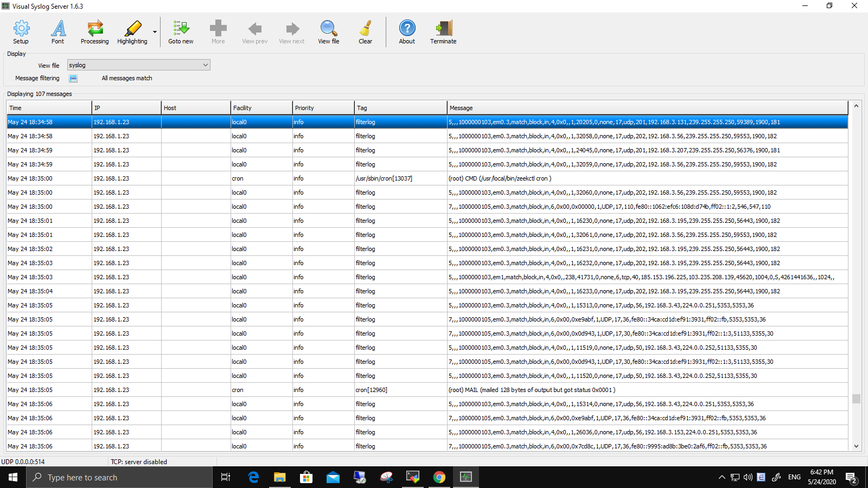Click the View next arrow
Image resolution: width=868 pixels, height=488 pixels.
coord(292,32)
